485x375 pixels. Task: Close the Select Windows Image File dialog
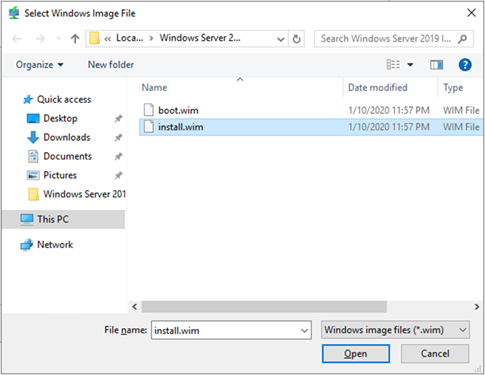471,13
